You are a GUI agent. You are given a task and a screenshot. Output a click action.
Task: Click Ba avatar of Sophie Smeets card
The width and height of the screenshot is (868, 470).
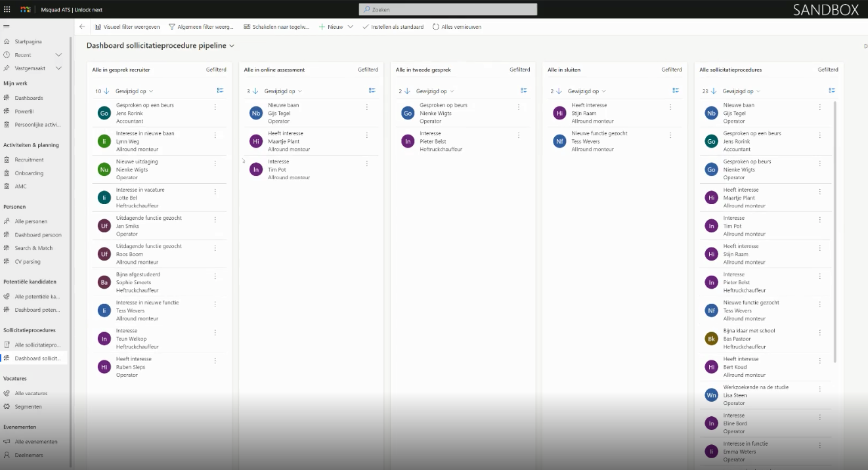[x=104, y=282]
